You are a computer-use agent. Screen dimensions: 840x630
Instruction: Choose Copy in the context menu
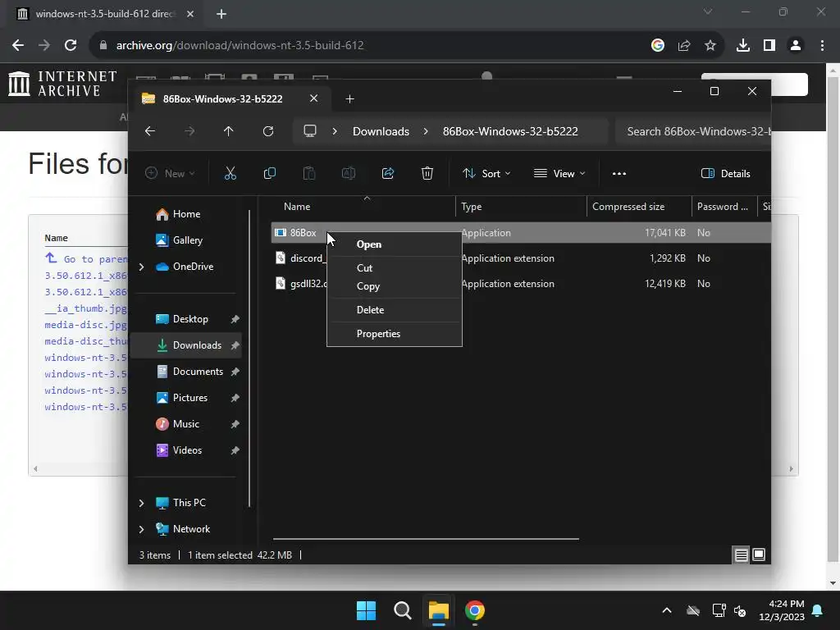395,286
